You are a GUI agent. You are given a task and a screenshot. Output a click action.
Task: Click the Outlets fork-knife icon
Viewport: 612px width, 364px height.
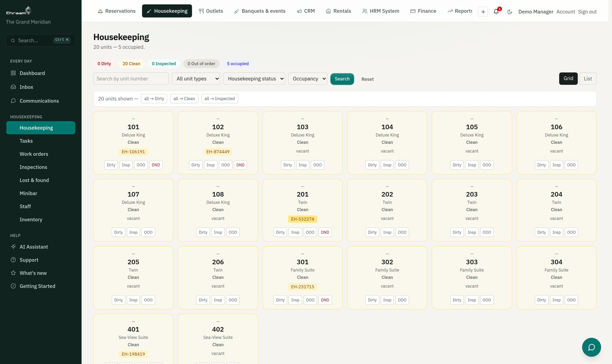pos(201,11)
